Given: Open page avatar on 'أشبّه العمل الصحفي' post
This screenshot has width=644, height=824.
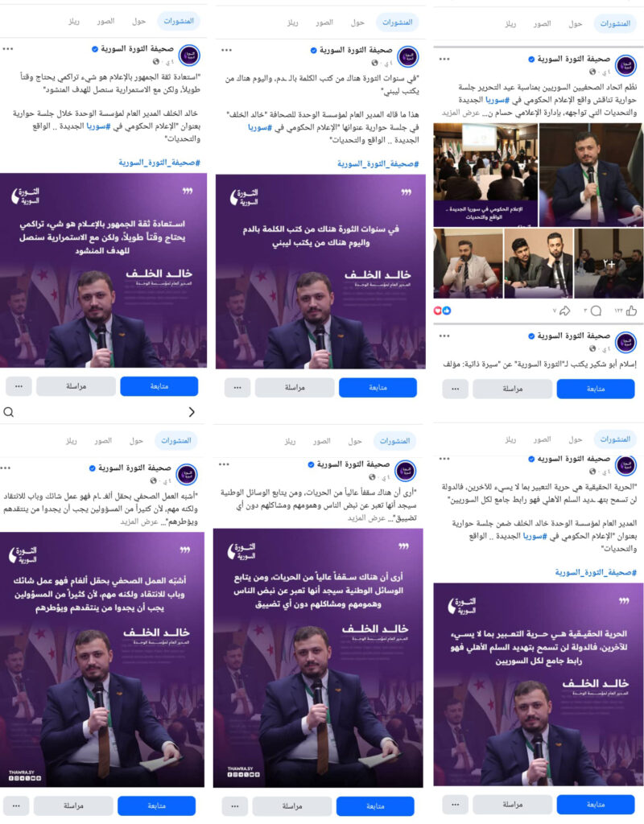Looking at the screenshot, I should [x=187, y=475].
